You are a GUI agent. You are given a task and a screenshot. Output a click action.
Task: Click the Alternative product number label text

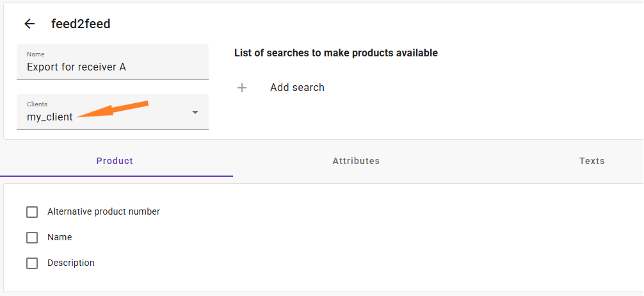(104, 211)
